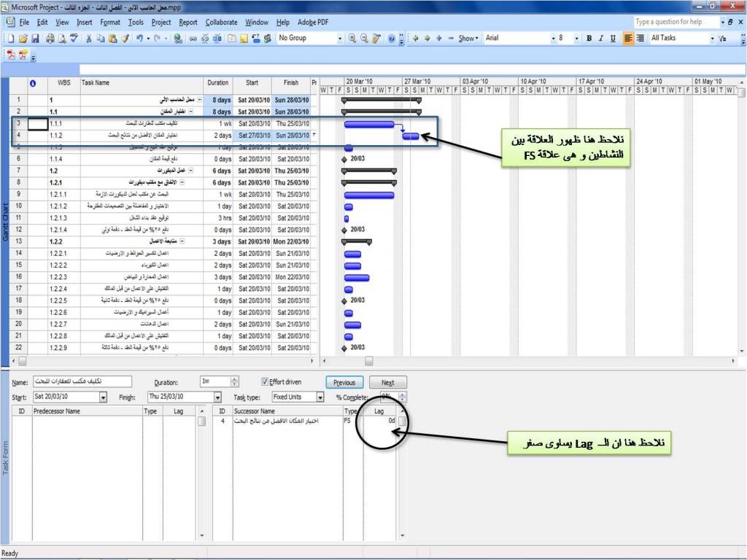The height and width of the screenshot is (560, 747).
Task: Toggle Italic formatting
Action: [601, 38]
